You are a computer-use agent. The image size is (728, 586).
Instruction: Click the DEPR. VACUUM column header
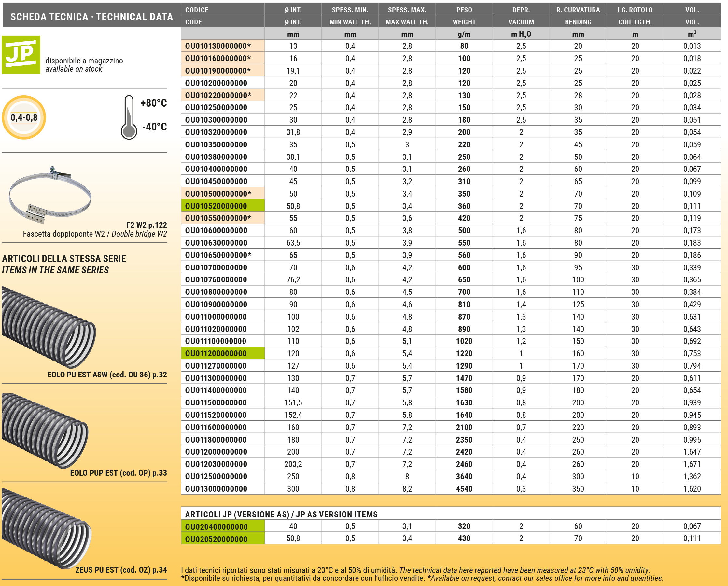tap(521, 16)
